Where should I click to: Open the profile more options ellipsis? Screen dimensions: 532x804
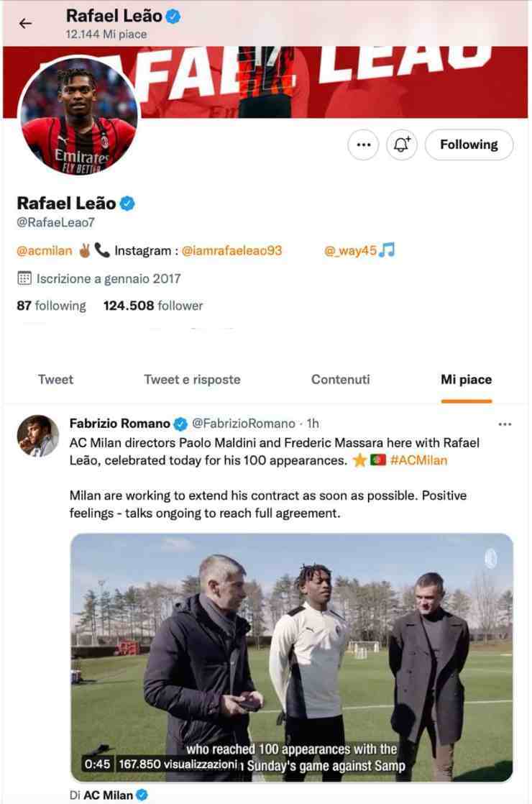point(363,145)
